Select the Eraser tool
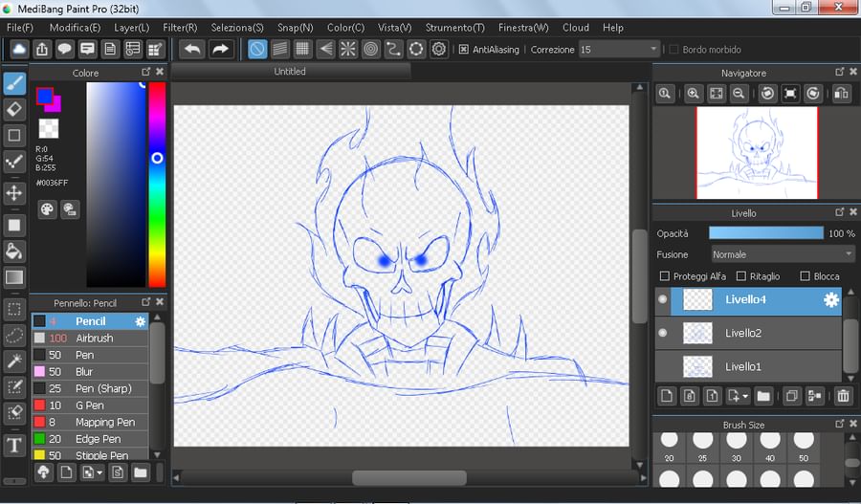 click(14, 109)
